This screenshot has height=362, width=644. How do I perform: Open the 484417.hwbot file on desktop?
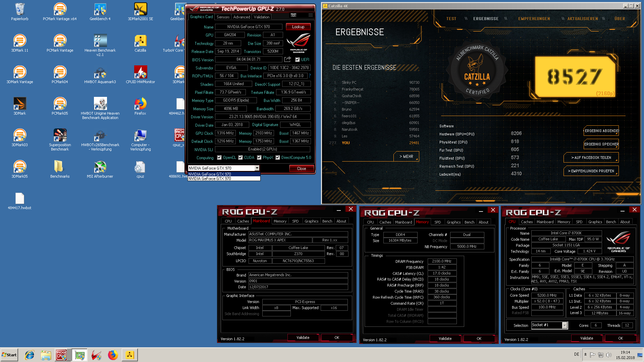tap(19, 201)
